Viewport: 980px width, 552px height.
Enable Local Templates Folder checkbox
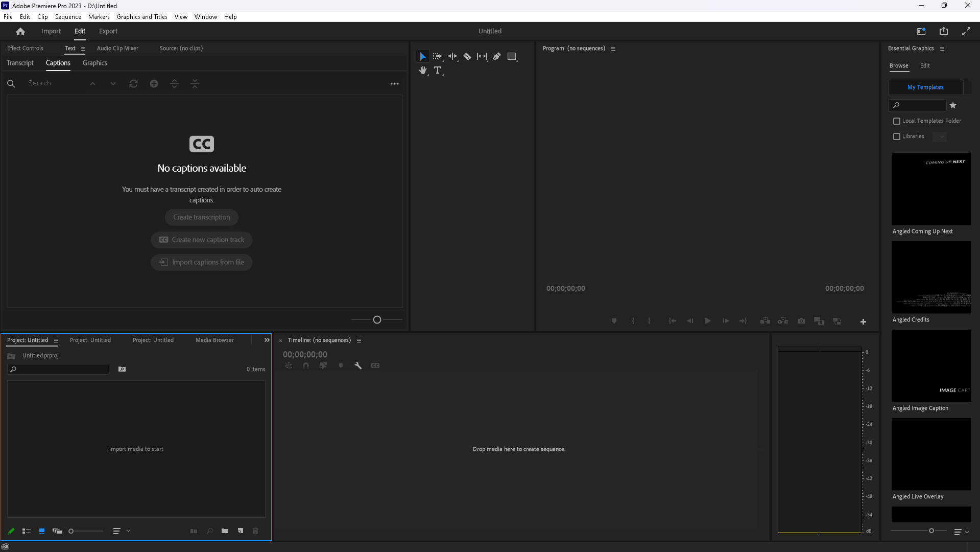[x=897, y=121]
